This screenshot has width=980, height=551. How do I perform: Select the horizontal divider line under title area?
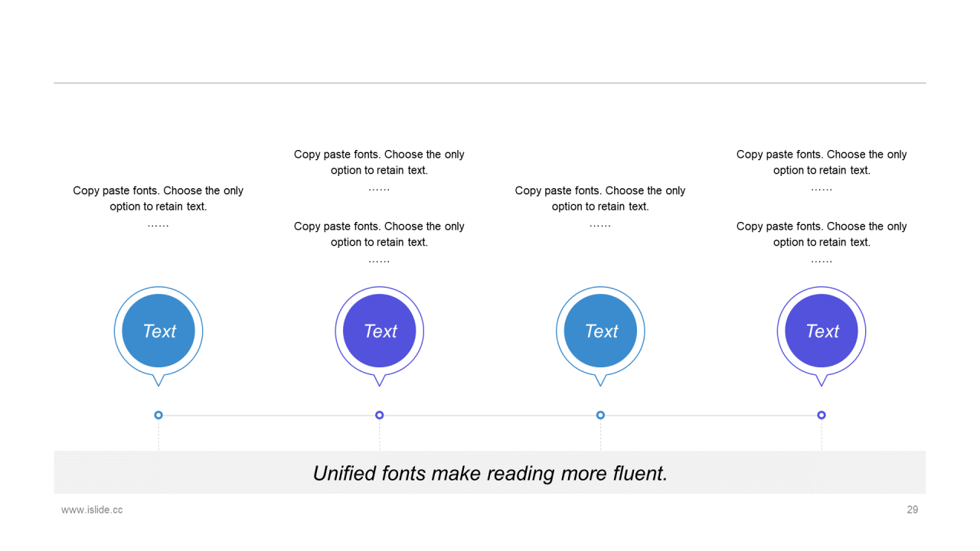[x=490, y=83]
